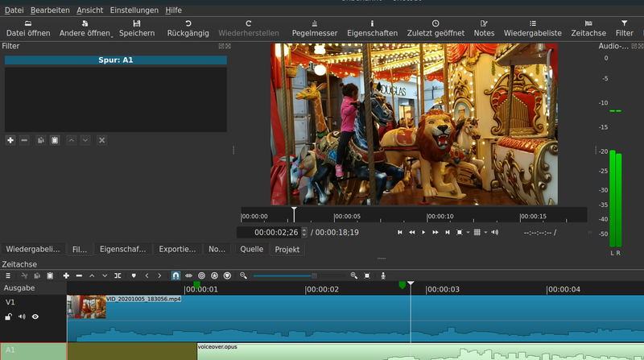The image size is (644, 360).
Task: Lift the clip with the timeline up arrow
Action: point(92,275)
